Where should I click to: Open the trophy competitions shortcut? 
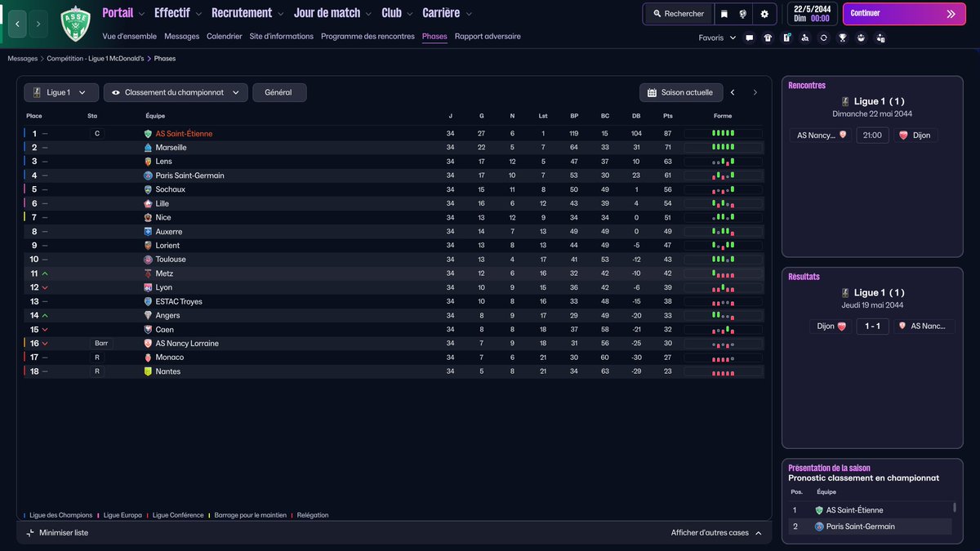click(843, 38)
